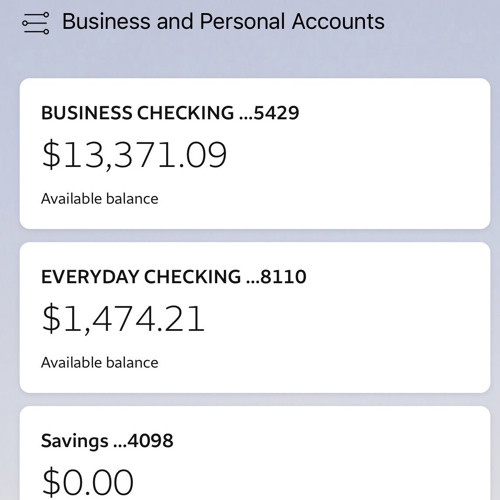Click the dollar sign of the $1,474.21 balance
Screen dimensions: 500x500
[51, 319]
